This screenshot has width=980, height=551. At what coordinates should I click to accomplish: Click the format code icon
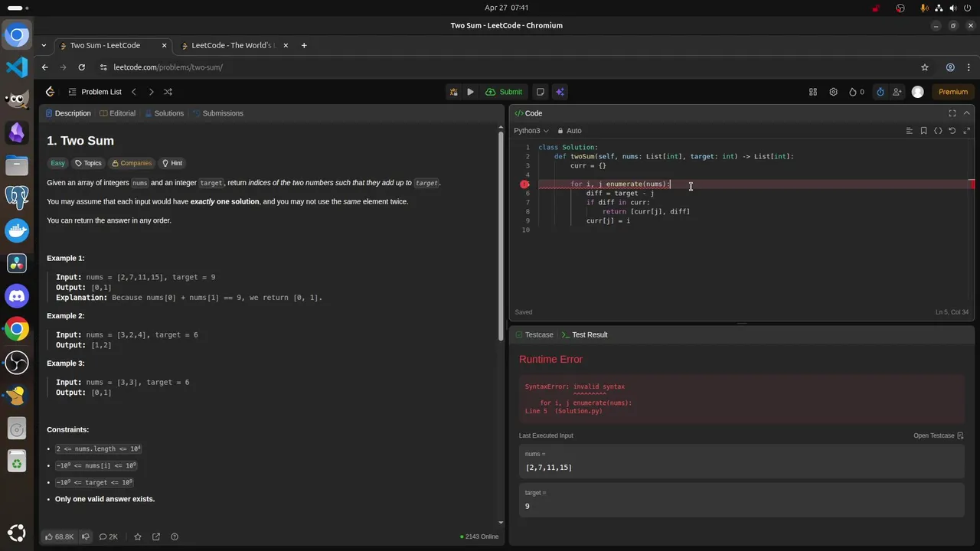pyautogui.click(x=909, y=131)
